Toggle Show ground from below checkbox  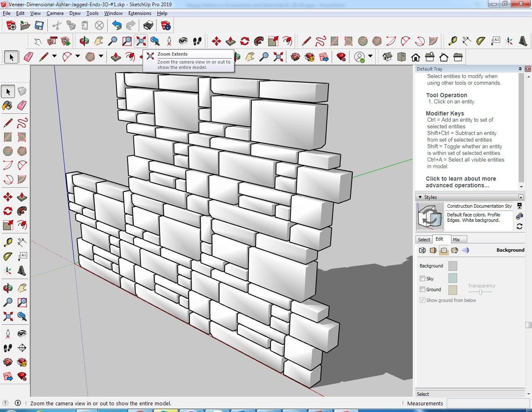423,300
